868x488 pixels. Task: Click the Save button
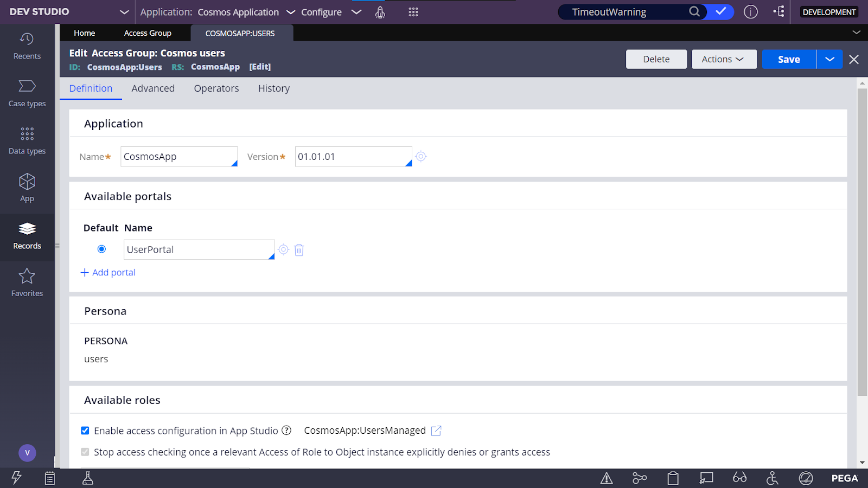[x=789, y=59]
